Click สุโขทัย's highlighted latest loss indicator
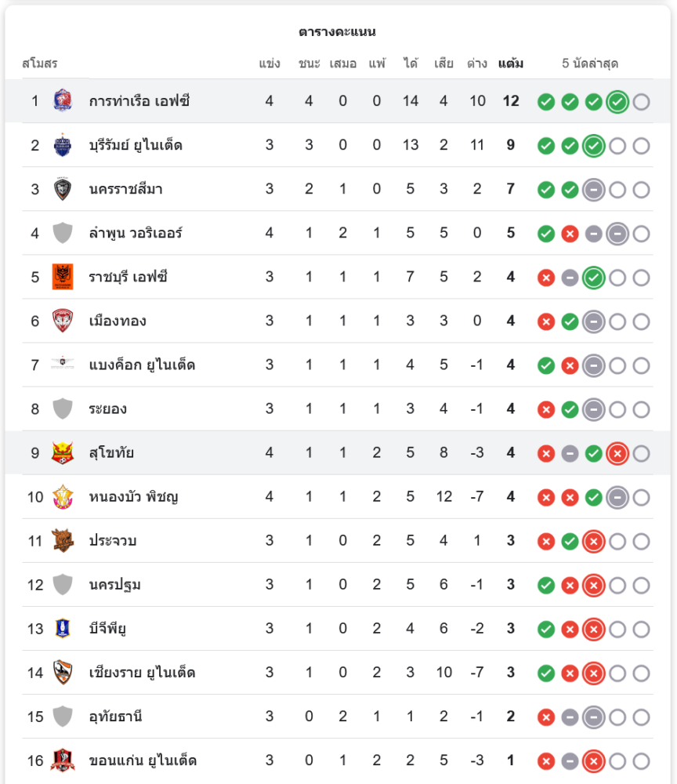The width and height of the screenshot is (677, 784). 617,453
